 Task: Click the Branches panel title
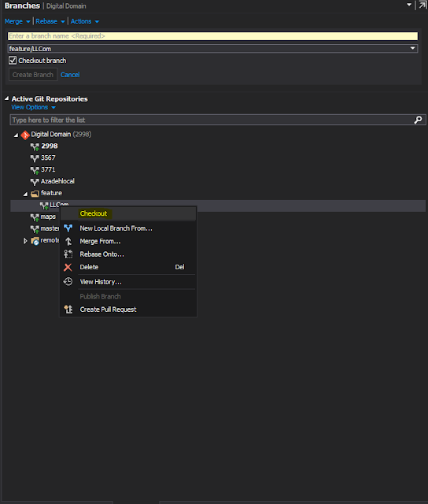pyautogui.click(x=22, y=6)
